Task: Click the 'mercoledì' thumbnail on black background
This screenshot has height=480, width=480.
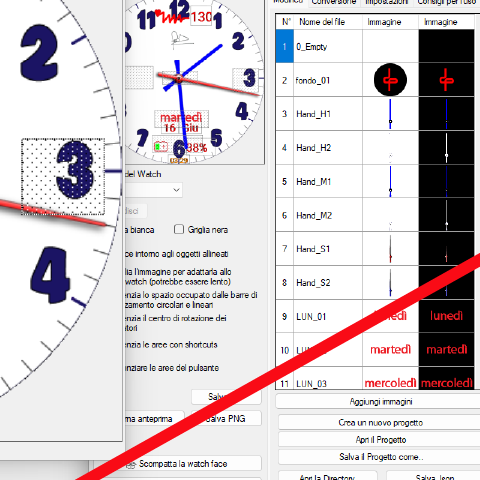Action: [x=447, y=383]
